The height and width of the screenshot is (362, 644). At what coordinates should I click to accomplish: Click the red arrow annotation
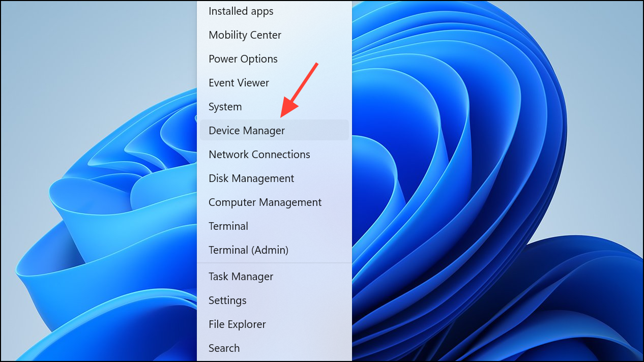tap(299, 89)
